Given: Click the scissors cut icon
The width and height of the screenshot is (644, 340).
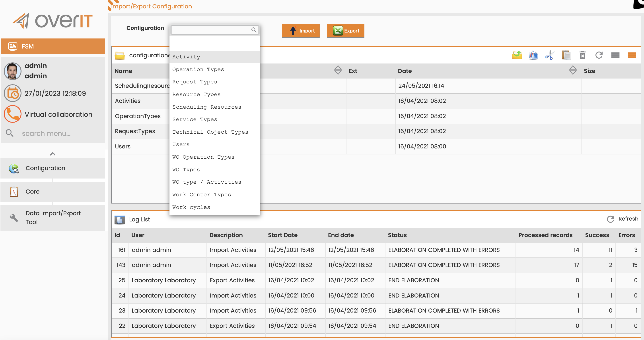Looking at the screenshot, I should tap(549, 55).
